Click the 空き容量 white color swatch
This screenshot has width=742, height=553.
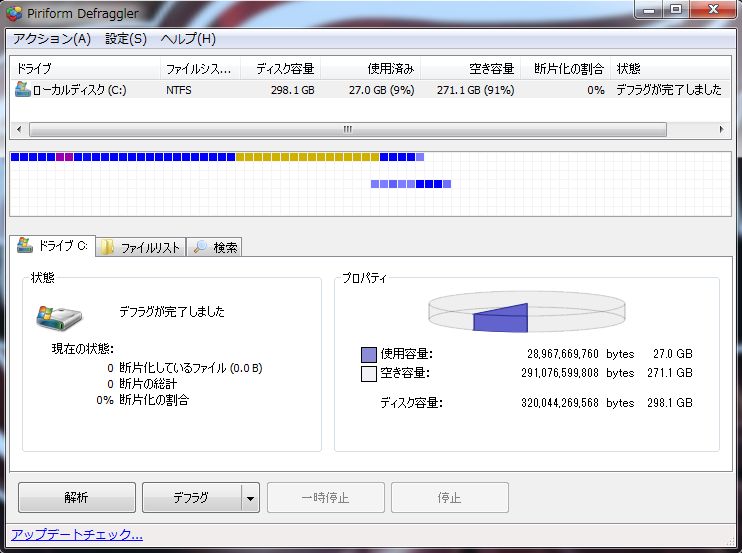(x=369, y=374)
